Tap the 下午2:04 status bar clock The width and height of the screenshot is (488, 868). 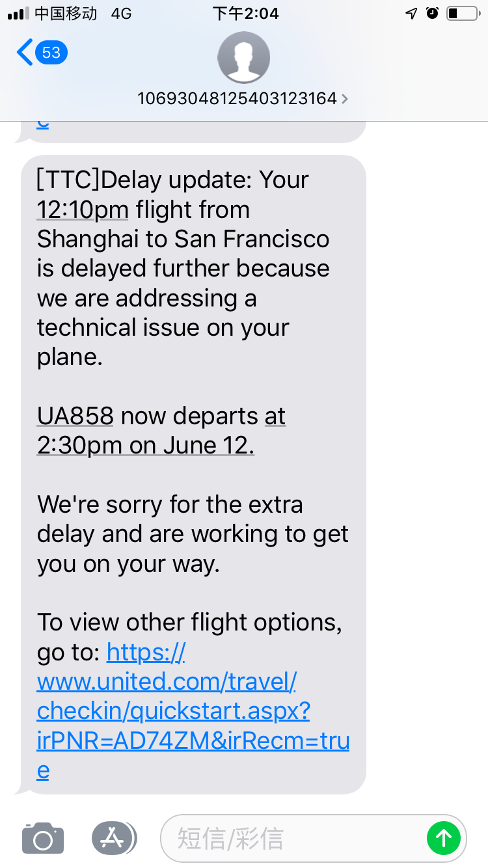tap(245, 14)
